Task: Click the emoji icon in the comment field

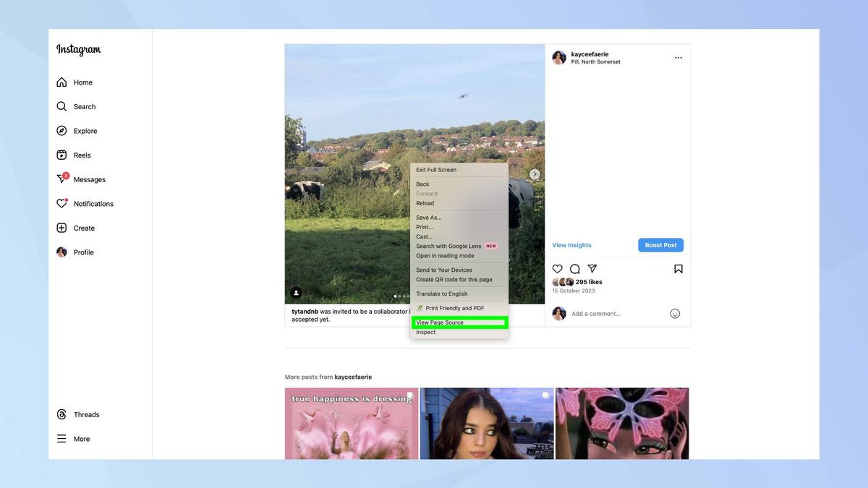Action: 674,313
